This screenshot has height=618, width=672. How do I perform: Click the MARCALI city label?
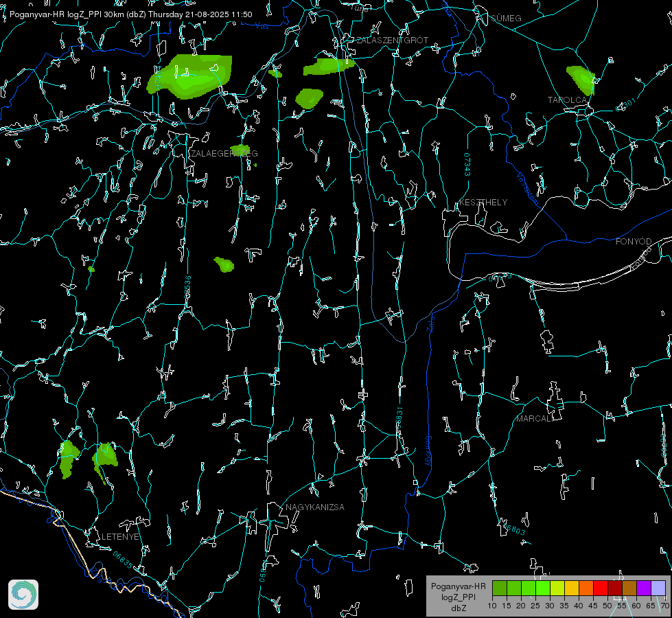point(535,419)
